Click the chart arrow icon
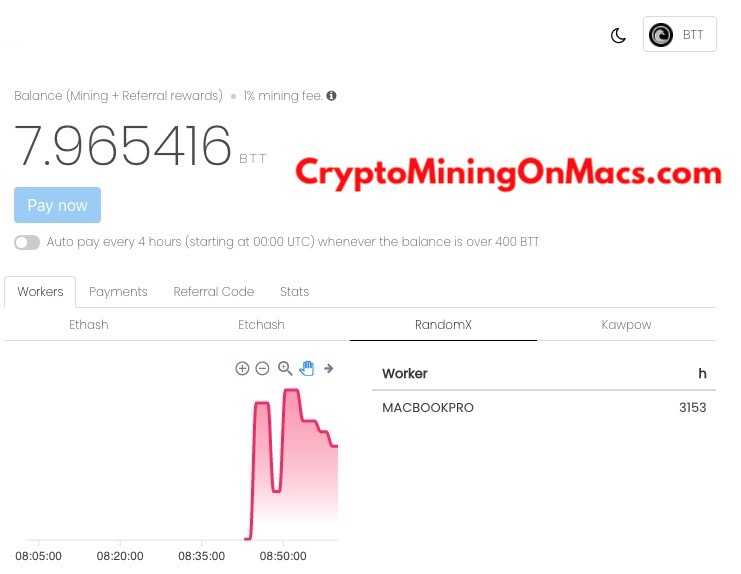This screenshot has width=741, height=574. [x=328, y=368]
